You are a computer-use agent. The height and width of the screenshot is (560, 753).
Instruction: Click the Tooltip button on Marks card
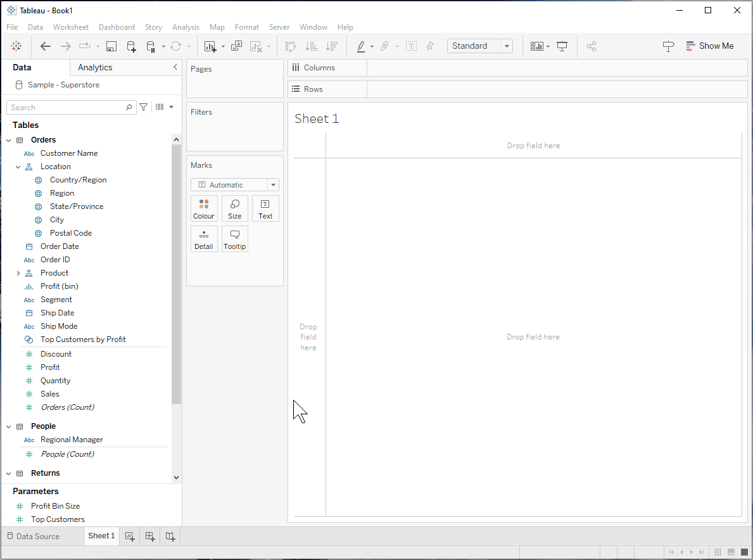click(x=235, y=239)
